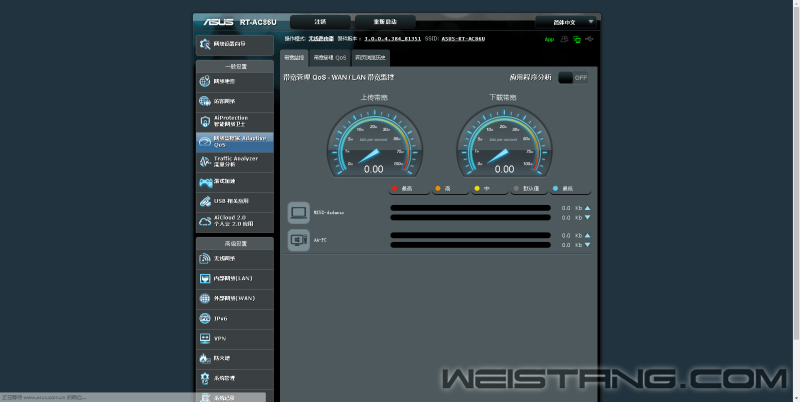
Task: Open the AiProtection sidebar entry
Action: pyautogui.click(x=235, y=121)
